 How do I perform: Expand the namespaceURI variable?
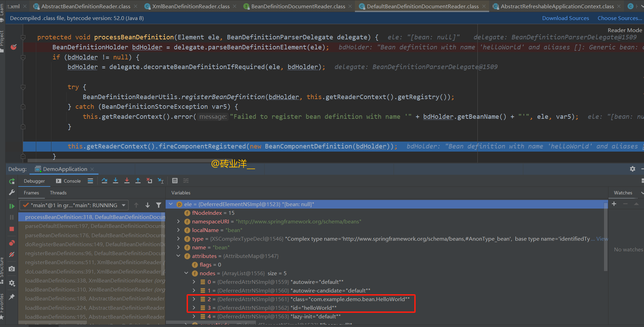[x=178, y=221]
